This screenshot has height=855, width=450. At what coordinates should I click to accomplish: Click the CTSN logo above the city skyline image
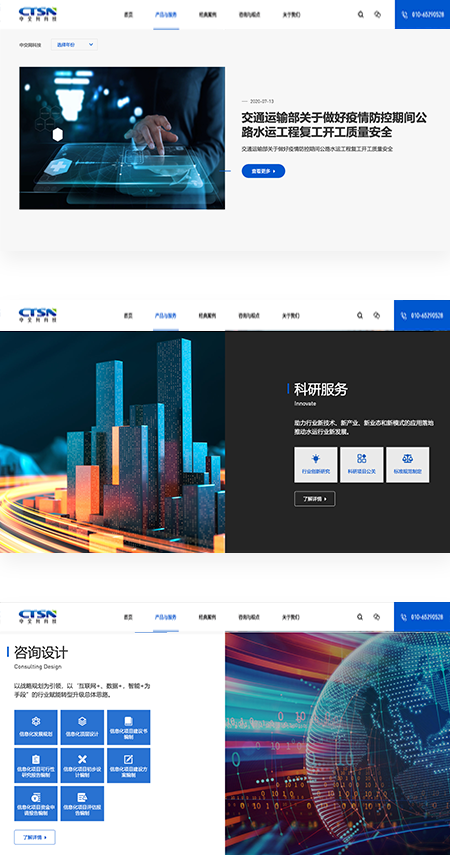point(38,315)
